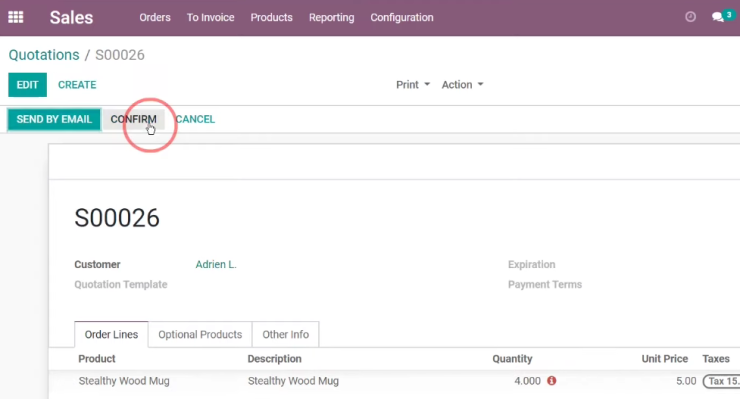Expand the Action dropdown
740x399 pixels.
tap(462, 85)
